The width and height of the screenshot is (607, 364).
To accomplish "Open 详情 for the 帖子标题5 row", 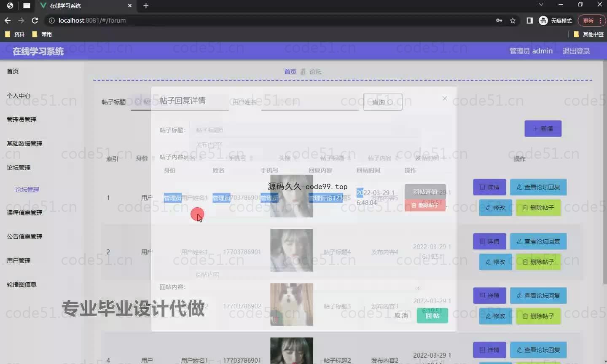I will 489,187.
